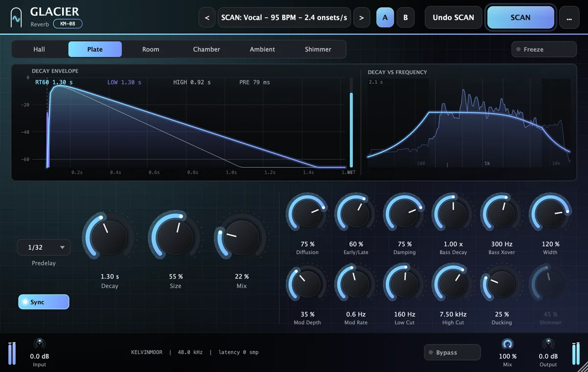Click the Size knob

coord(175,238)
